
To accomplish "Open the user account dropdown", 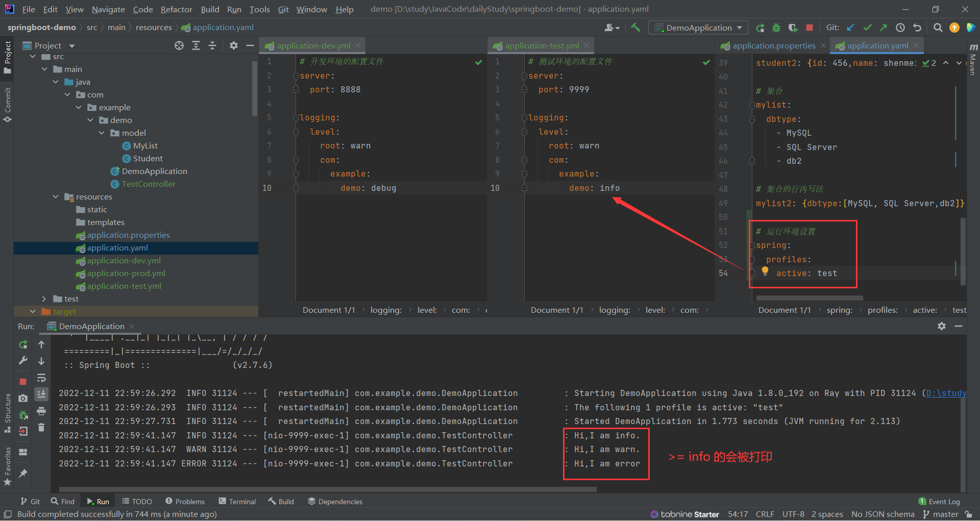I will pos(612,28).
